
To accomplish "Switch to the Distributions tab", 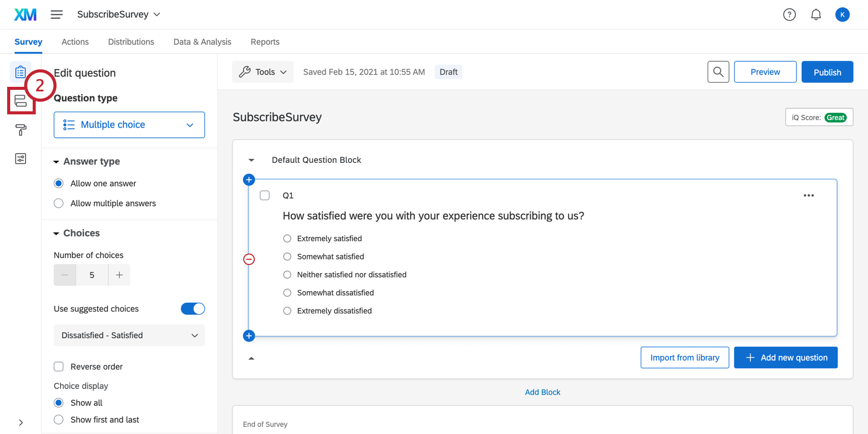I will click(131, 42).
